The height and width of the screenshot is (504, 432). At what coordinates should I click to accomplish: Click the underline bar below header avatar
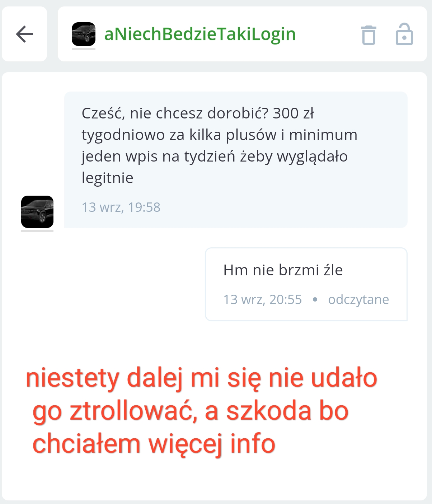pyautogui.click(x=84, y=49)
